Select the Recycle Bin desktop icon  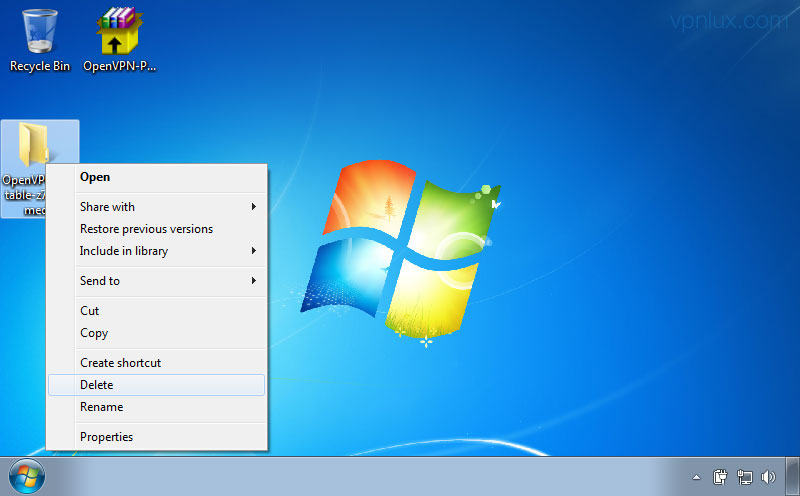(x=40, y=41)
